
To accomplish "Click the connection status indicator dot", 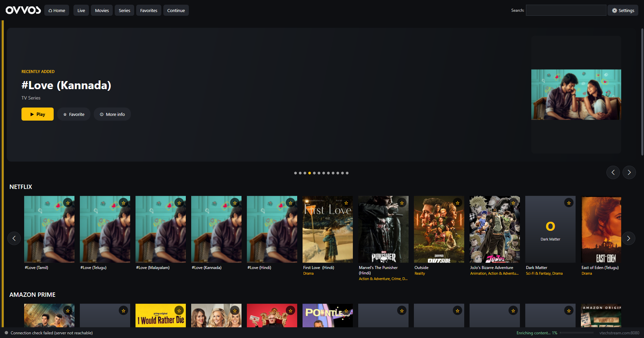I will tap(6, 333).
